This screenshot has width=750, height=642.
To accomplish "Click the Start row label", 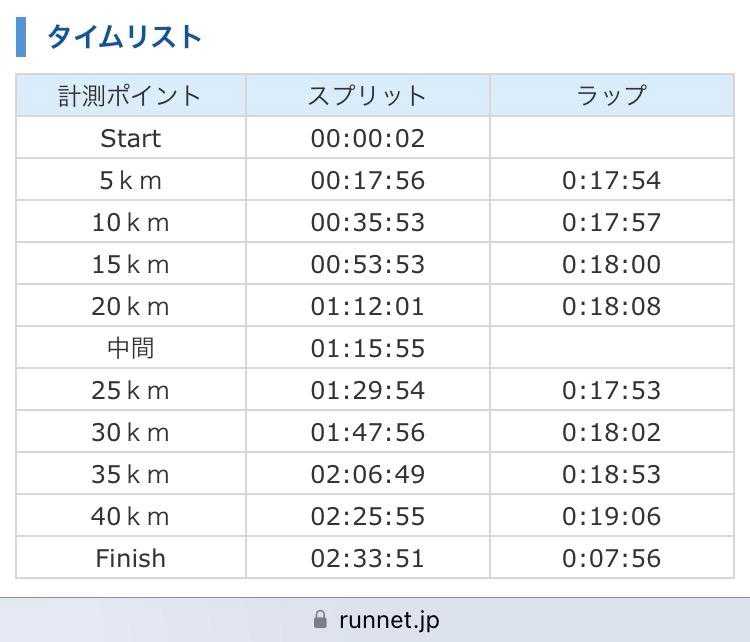I will [130, 138].
